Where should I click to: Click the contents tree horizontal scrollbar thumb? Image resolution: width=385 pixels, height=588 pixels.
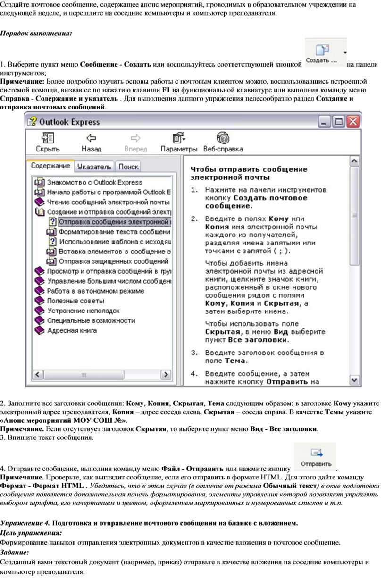tap(84, 375)
